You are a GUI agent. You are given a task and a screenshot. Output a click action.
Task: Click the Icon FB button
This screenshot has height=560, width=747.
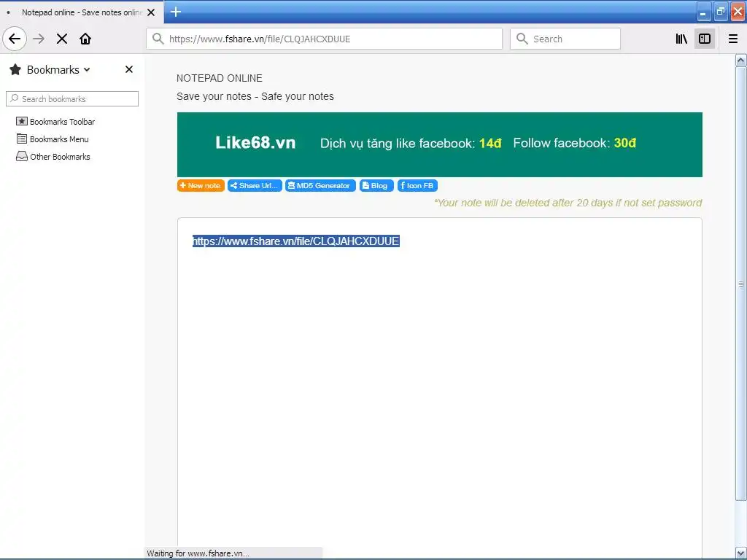tap(417, 186)
